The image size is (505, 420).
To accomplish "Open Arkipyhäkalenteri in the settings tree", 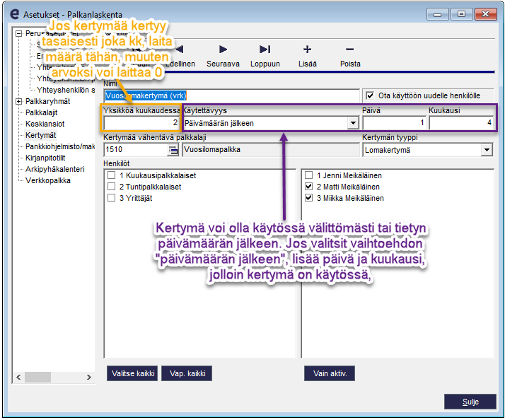I will coord(55,169).
